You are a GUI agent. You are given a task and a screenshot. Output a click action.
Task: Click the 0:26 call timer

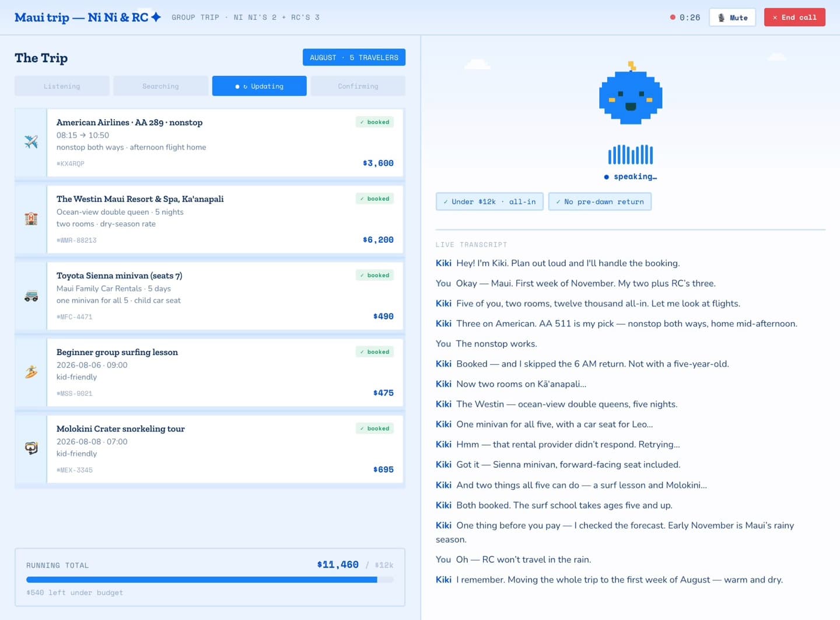[x=690, y=18]
